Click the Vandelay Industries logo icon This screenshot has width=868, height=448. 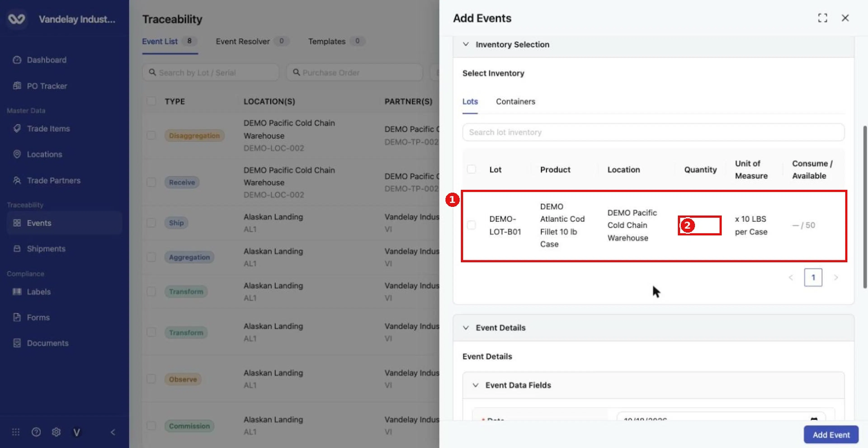click(x=17, y=19)
